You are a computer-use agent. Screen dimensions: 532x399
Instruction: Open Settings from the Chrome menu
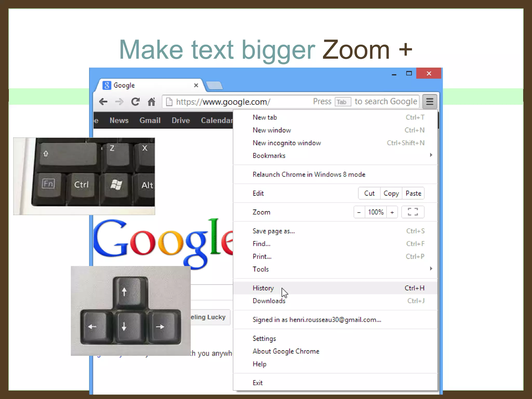pyautogui.click(x=335, y=338)
